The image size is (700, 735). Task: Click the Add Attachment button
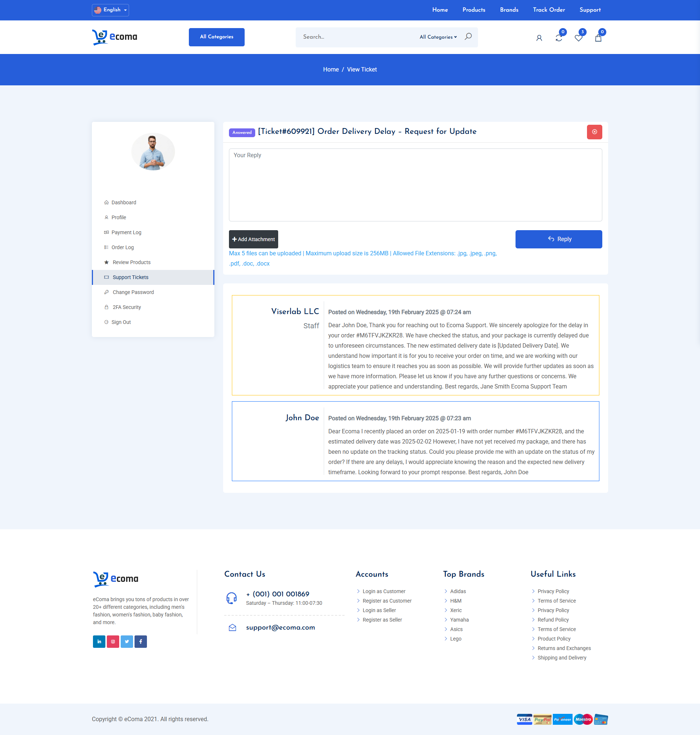click(x=253, y=239)
